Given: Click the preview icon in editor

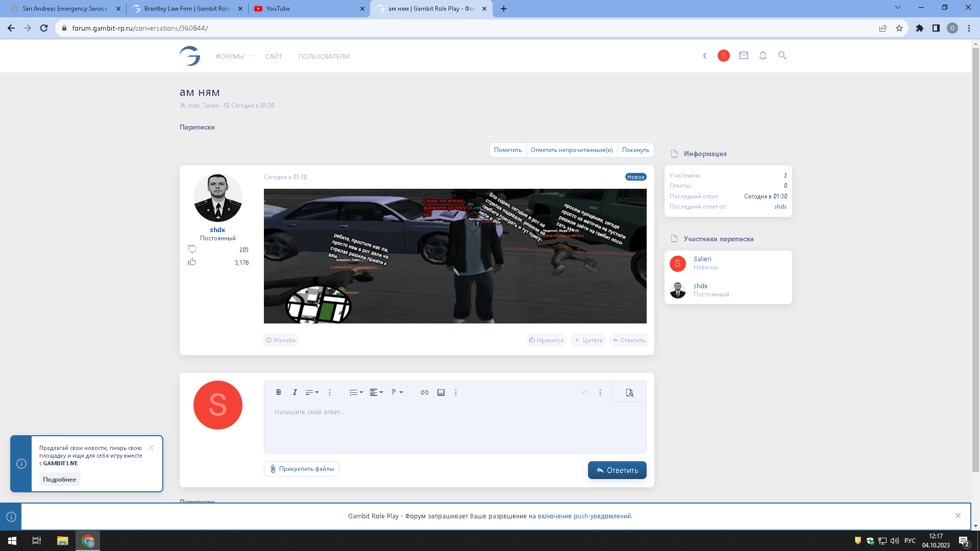Looking at the screenshot, I should pos(629,392).
